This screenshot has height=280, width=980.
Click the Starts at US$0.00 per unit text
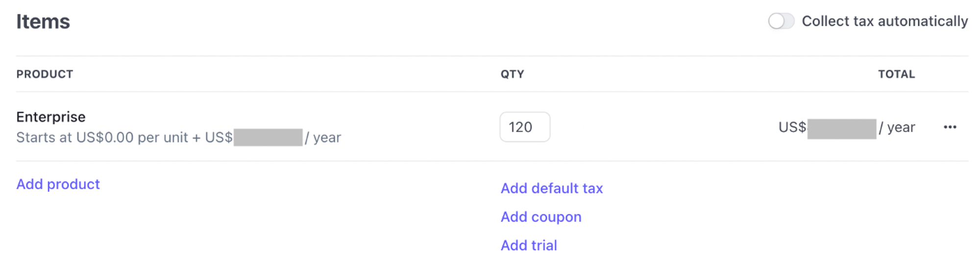102,138
